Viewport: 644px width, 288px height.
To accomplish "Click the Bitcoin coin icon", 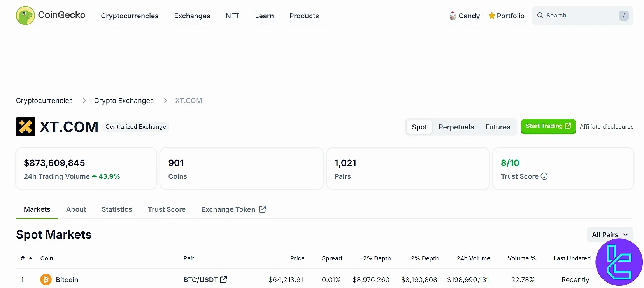I will coord(46,279).
